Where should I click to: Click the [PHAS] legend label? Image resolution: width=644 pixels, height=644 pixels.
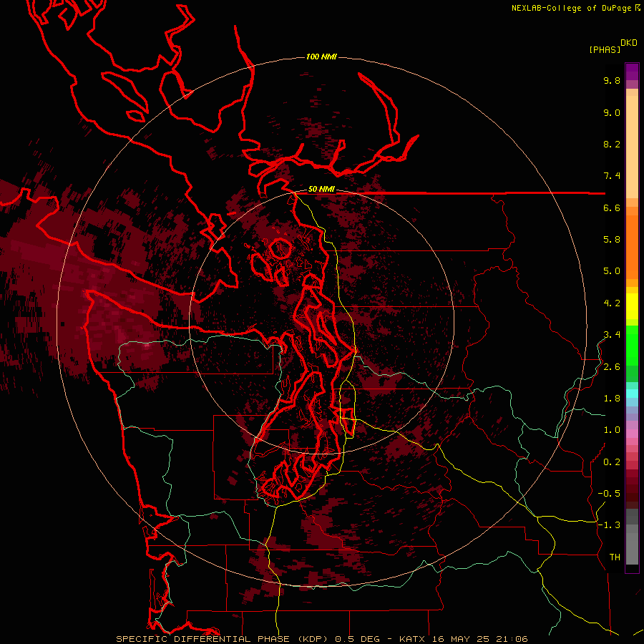point(605,50)
